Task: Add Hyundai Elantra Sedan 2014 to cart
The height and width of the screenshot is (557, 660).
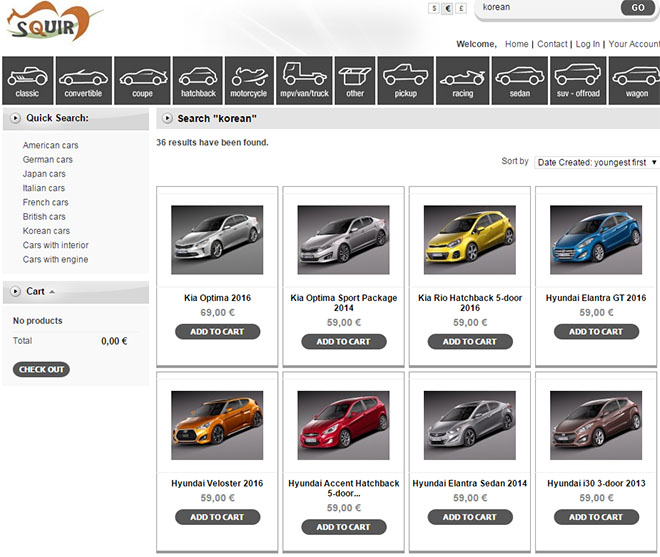Action: (x=470, y=517)
